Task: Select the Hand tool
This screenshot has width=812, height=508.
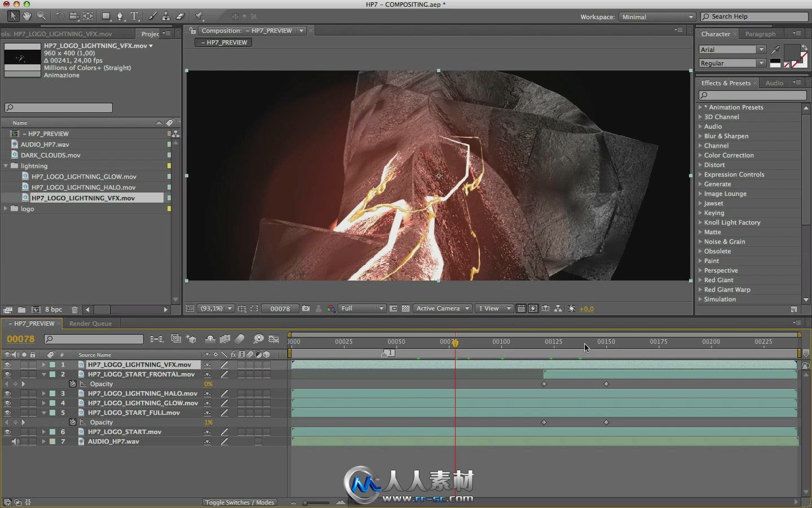Action: pyautogui.click(x=27, y=16)
